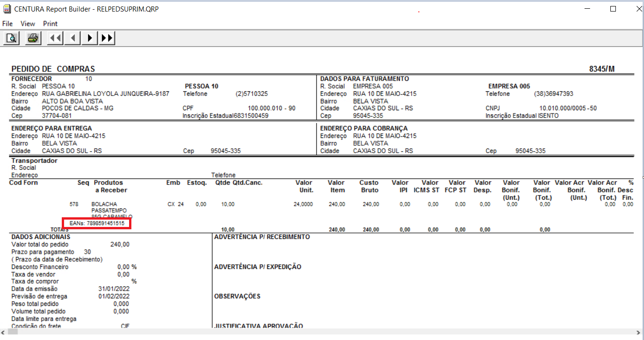
Task: Open the View menu
Action: [x=28, y=24]
